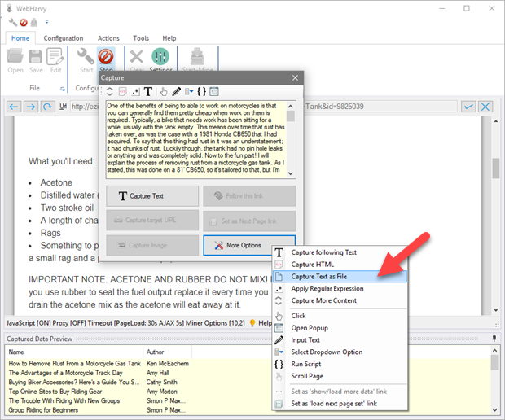Click the browser Forward arrow button

tap(30, 107)
